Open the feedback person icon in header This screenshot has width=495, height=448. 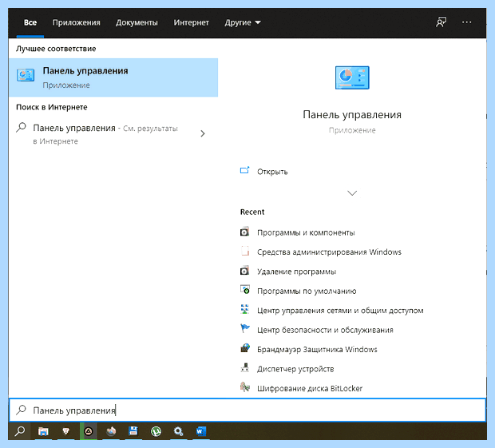442,22
